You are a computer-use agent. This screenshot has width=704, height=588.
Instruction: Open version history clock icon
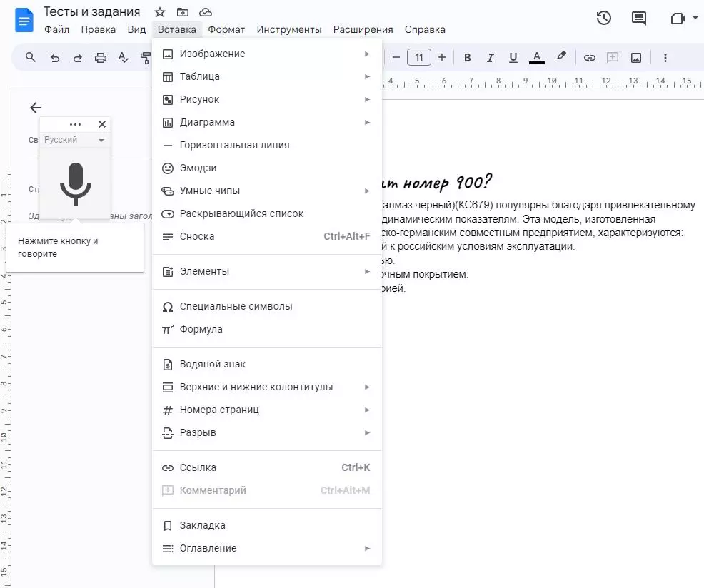point(604,18)
